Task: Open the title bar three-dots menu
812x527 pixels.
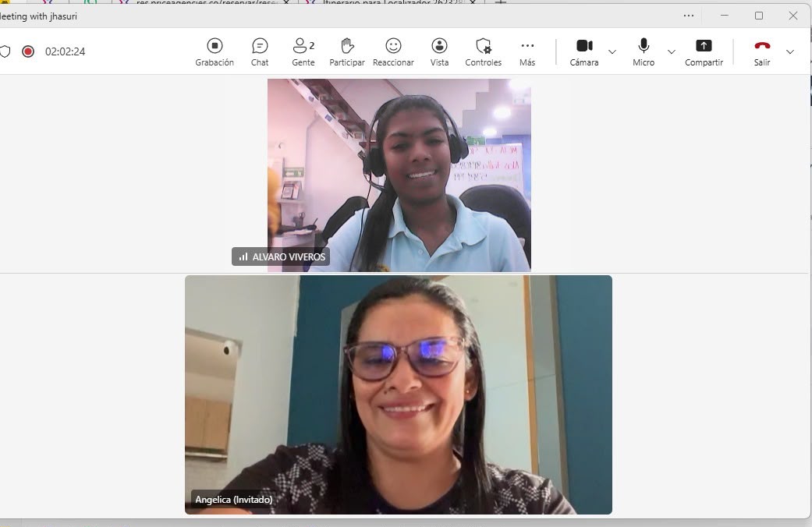Action: click(x=688, y=16)
